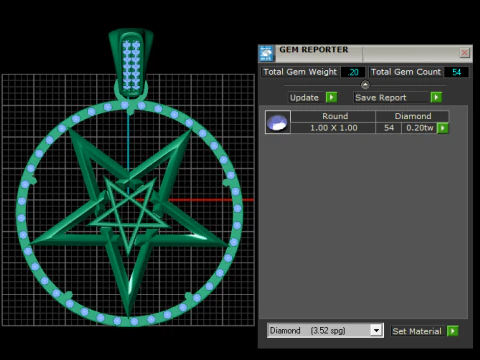Select the round gem thumbnail in the list
The image size is (480, 360).
tap(278, 122)
